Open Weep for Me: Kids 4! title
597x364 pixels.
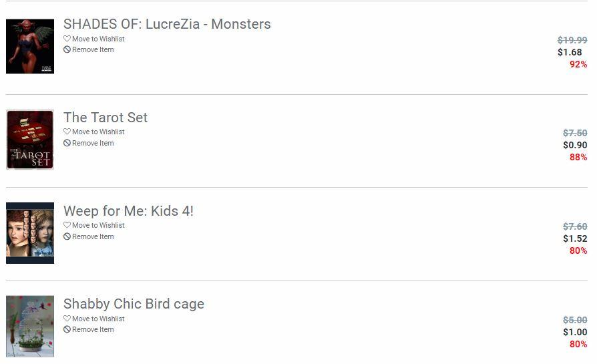(128, 211)
